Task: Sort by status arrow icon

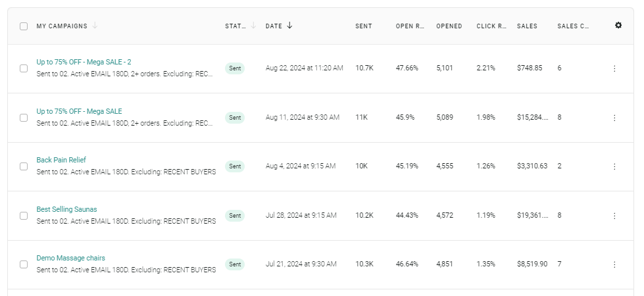Action: tap(253, 26)
